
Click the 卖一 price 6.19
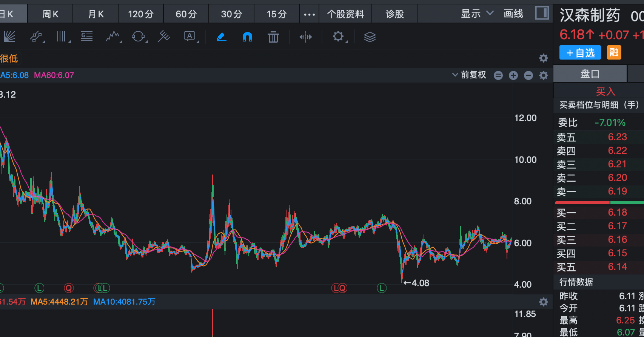pos(617,191)
